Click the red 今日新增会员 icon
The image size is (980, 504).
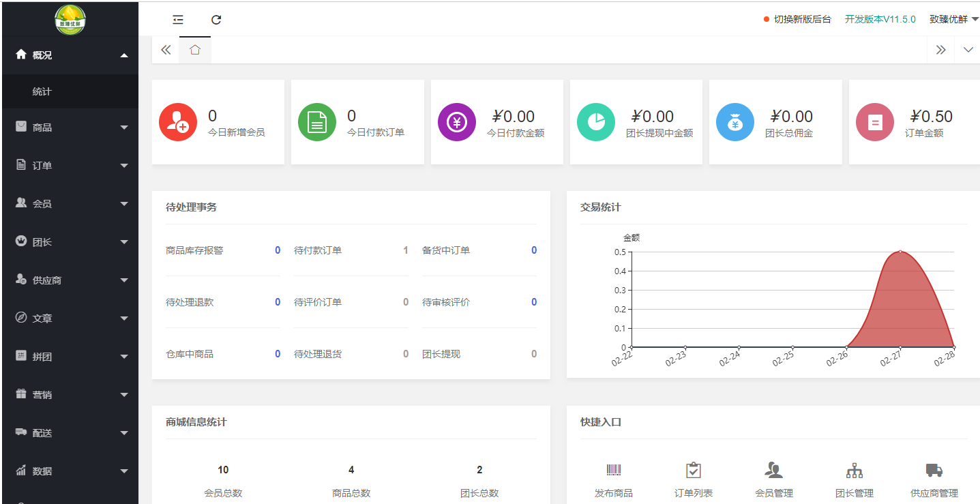(x=178, y=122)
